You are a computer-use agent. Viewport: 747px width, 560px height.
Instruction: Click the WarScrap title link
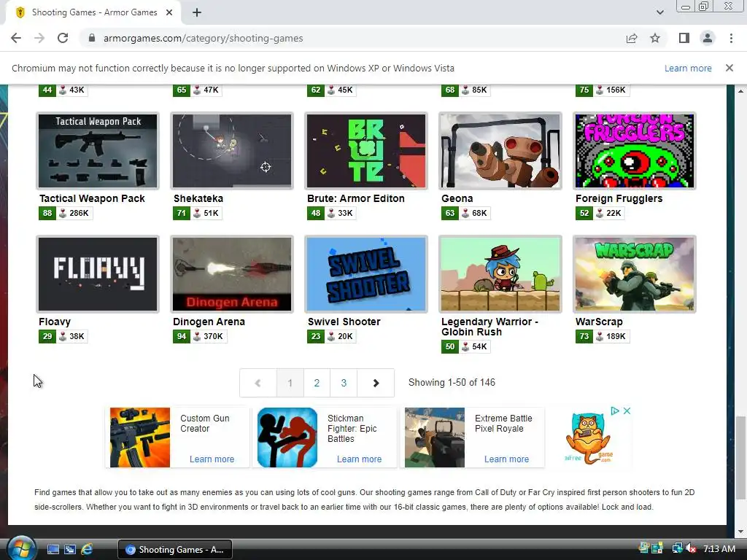click(x=599, y=322)
